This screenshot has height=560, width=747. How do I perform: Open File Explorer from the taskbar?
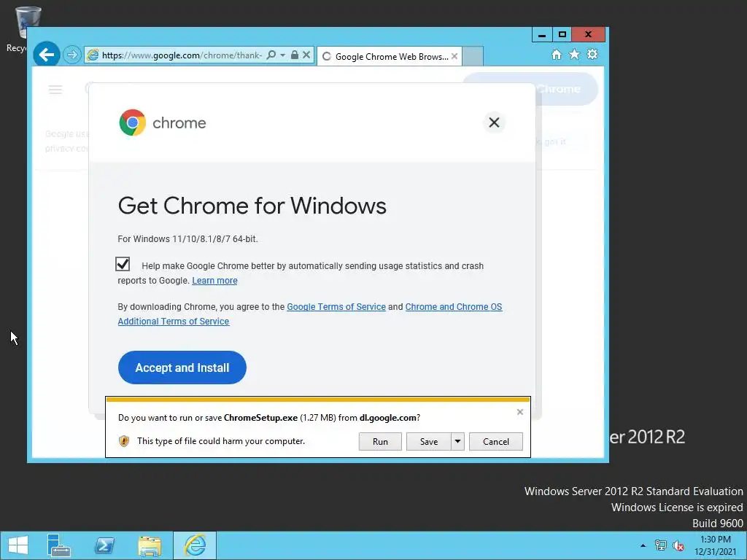[x=150, y=545]
